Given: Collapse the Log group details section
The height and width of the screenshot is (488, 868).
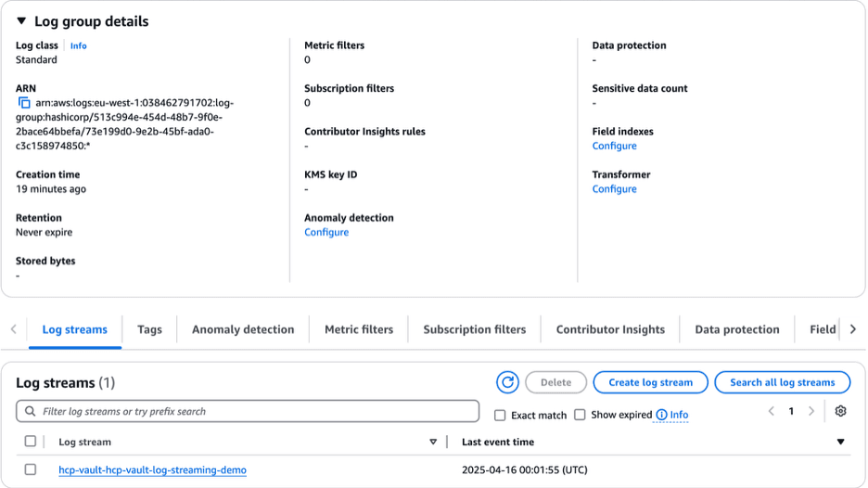Looking at the screenshot, I should (21, 21).
